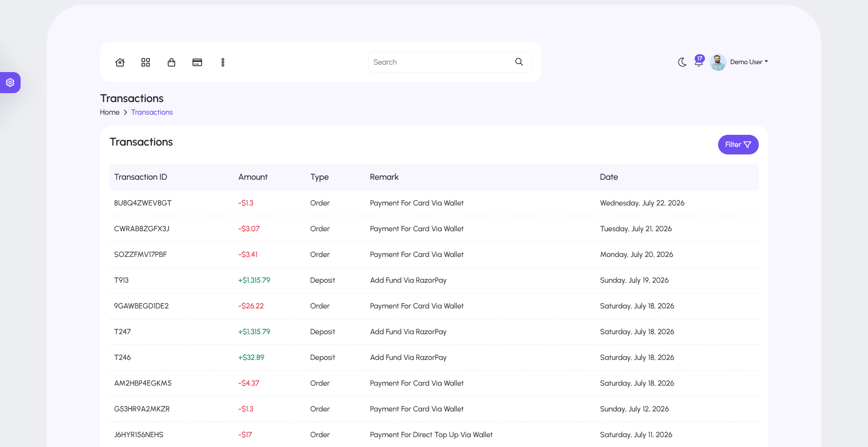
Task: Open the three-dot more menu
Action: 223,62
